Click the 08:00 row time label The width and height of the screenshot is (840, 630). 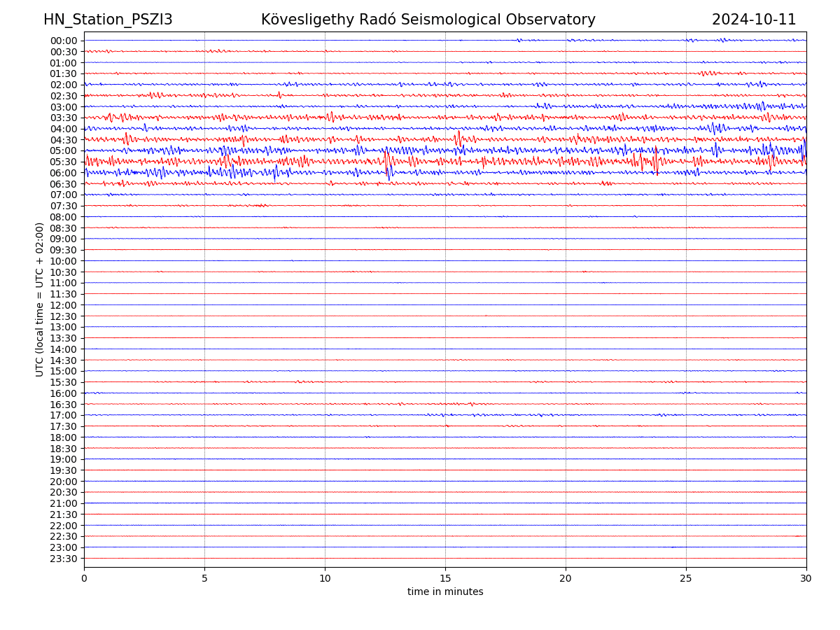[64, 217]
